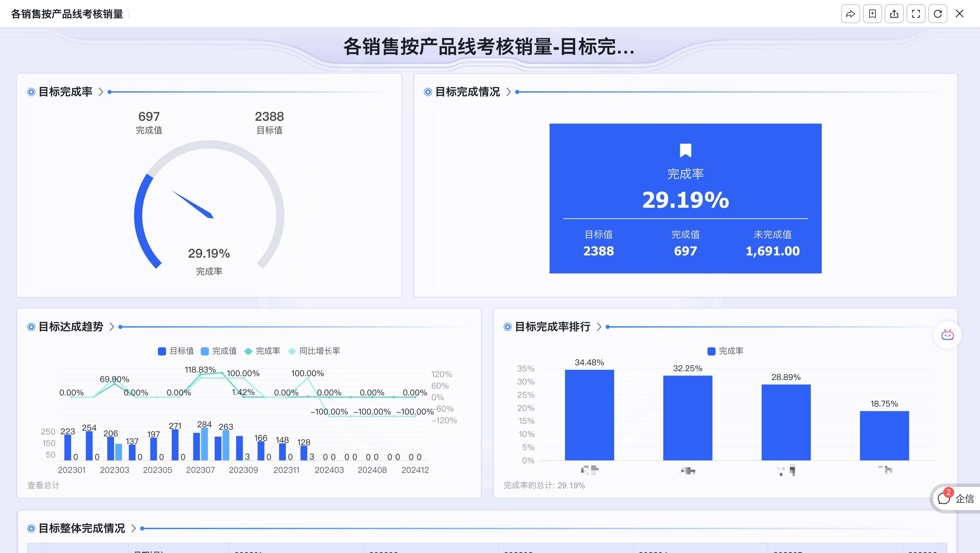Open the 目标整体完成情况 section title

81,528
